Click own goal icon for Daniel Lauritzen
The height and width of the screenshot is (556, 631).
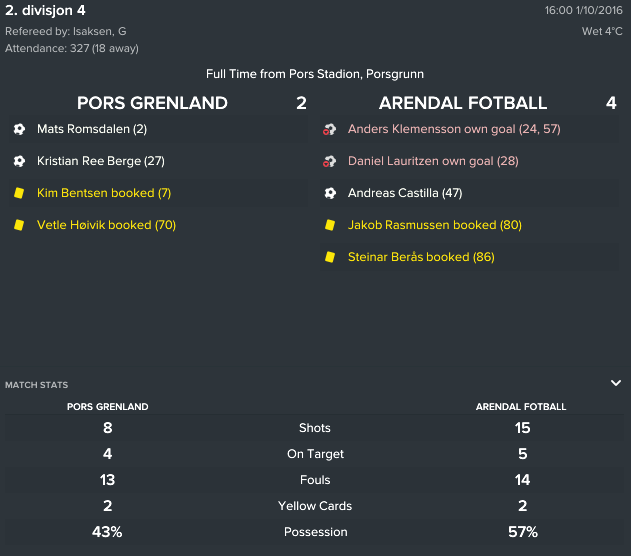[330, 161]
